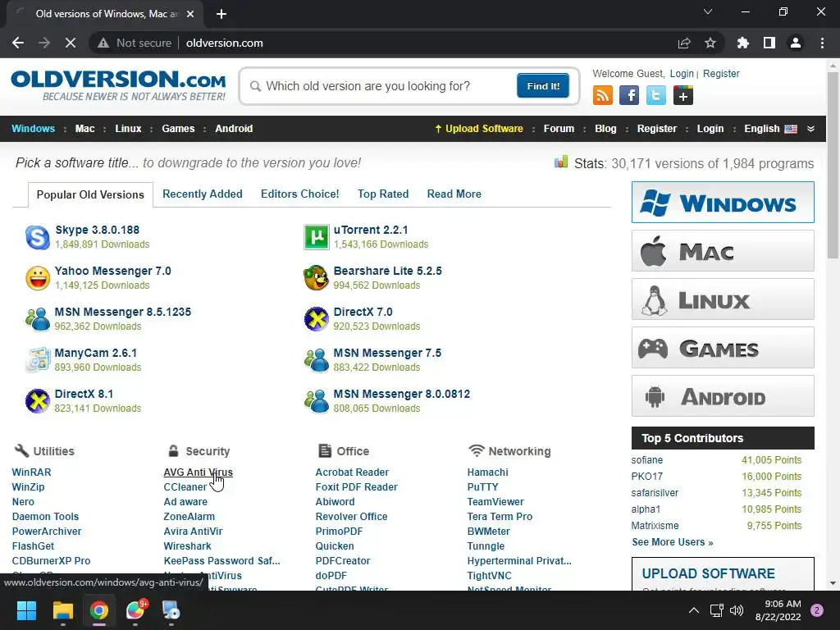
Task: Open the Twitter icon link
Action: [x=655, y=95]
